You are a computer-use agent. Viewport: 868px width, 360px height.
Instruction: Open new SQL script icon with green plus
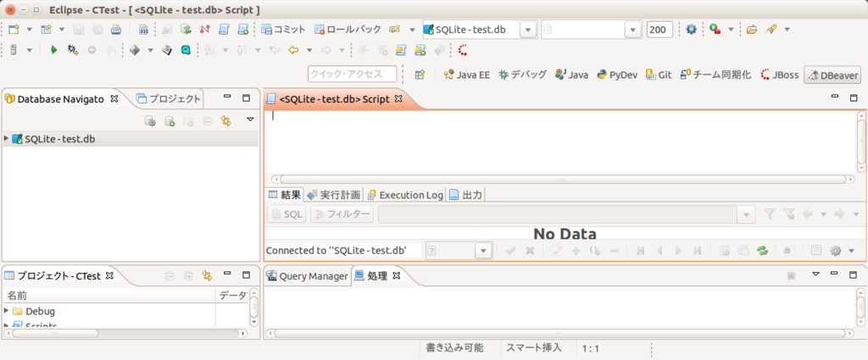[242, 30]
